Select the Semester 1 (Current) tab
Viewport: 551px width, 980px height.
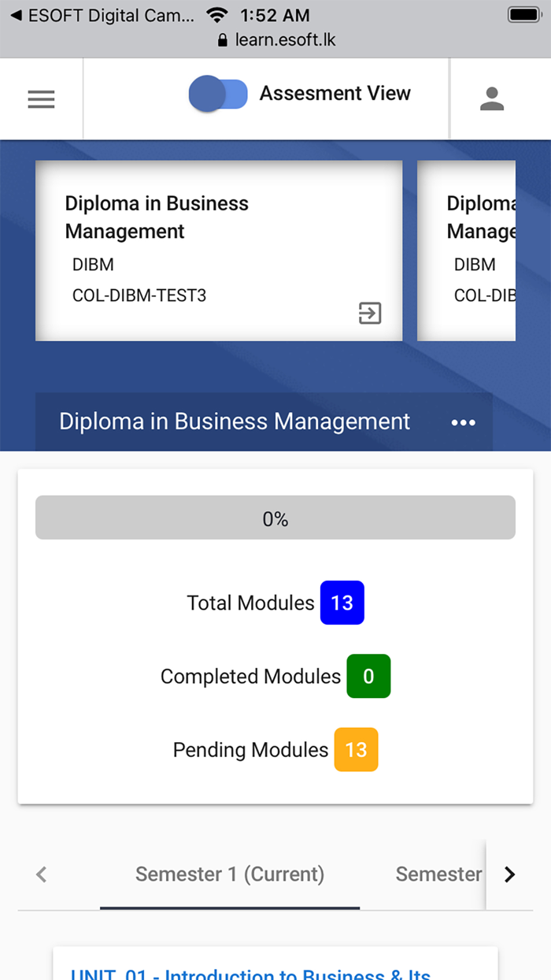tap(230, 874)
